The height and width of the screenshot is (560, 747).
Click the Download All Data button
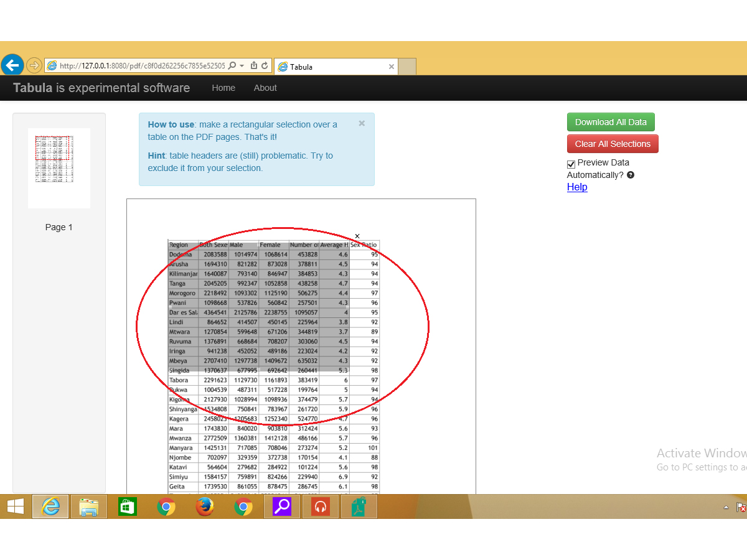(x=611, y=122)
